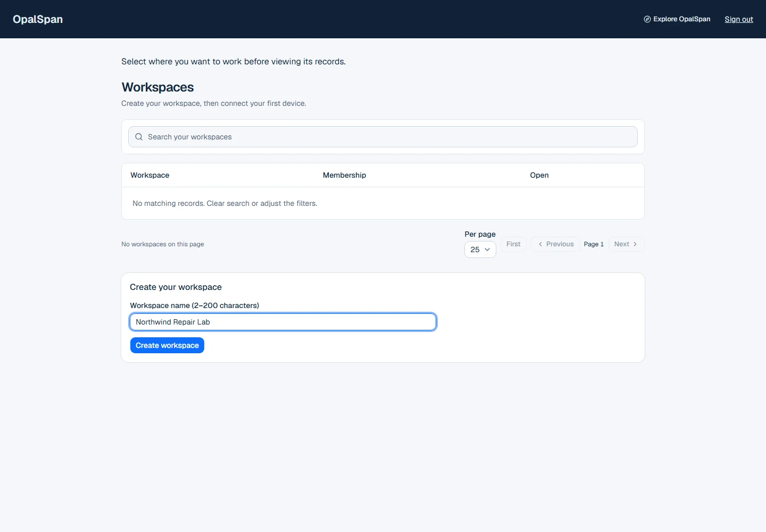Click the No matching records message
The image size is (766, 532).
225,203
